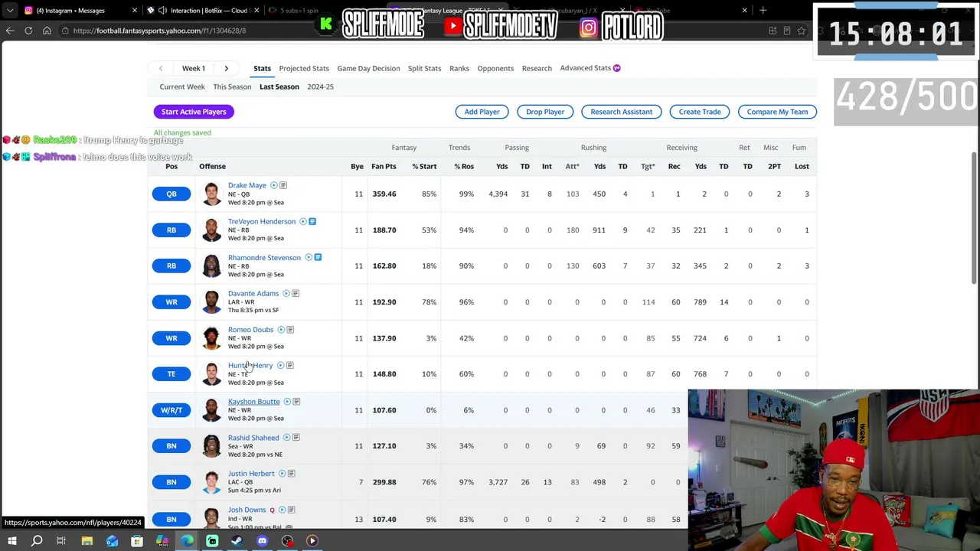The image size is (980, 551).
Task: Open a new browser tab
Action: coord(763,11)
